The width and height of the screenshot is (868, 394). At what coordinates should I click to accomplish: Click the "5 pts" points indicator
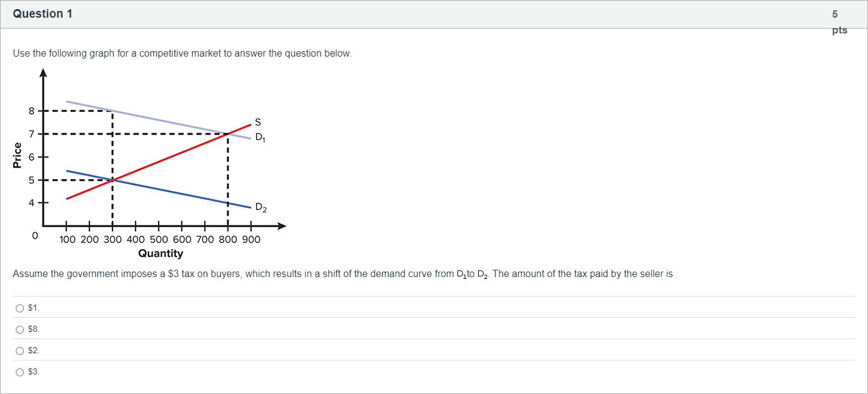839,22
